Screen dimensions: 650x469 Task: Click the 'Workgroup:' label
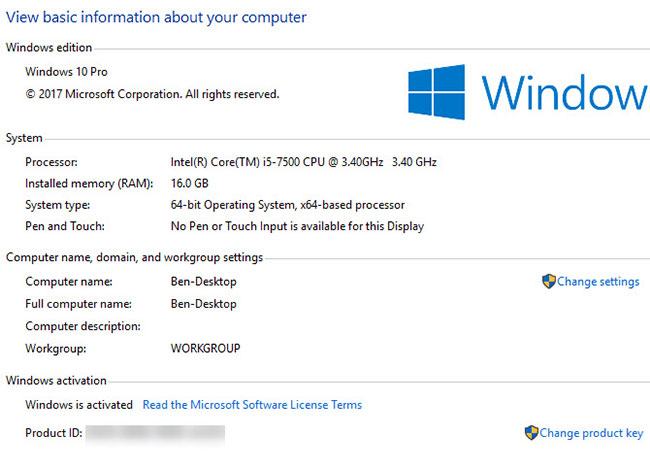[56, 349]
